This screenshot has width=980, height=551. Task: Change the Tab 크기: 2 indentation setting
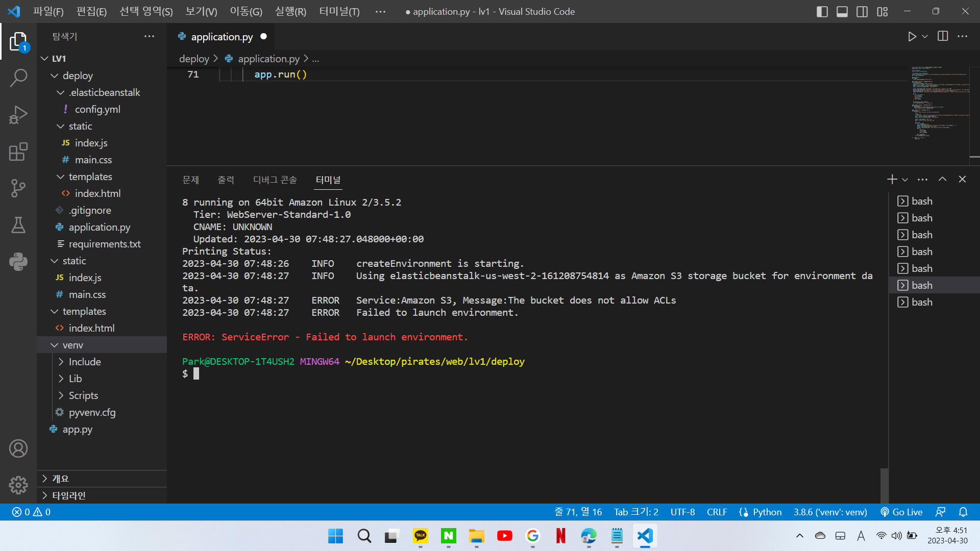636,512
